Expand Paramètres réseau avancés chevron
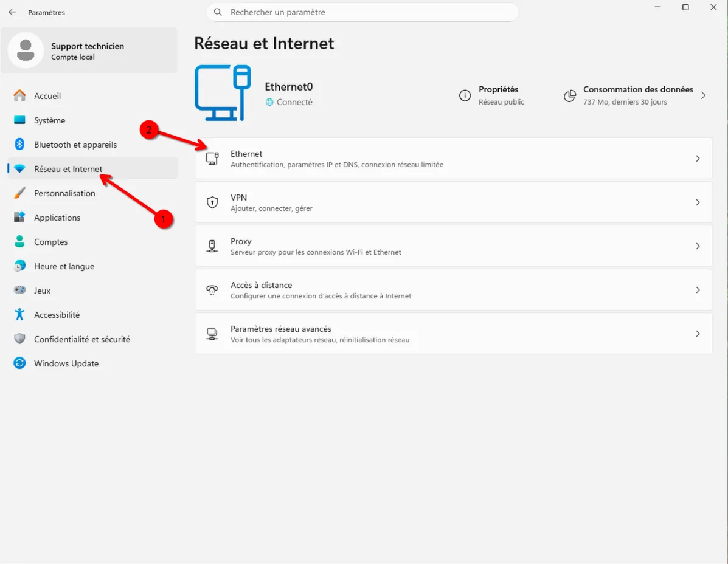 [x=698, y=334]
